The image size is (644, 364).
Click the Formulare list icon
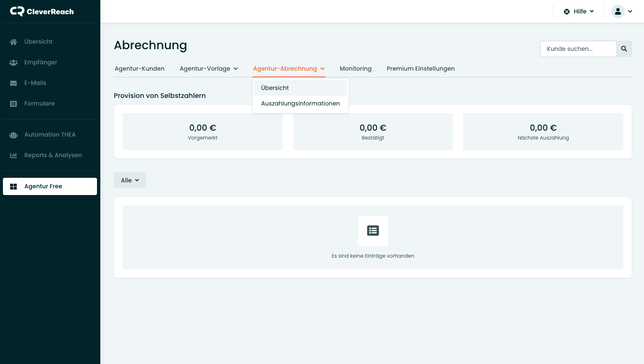pyautogui.click(x=13, y=104)
